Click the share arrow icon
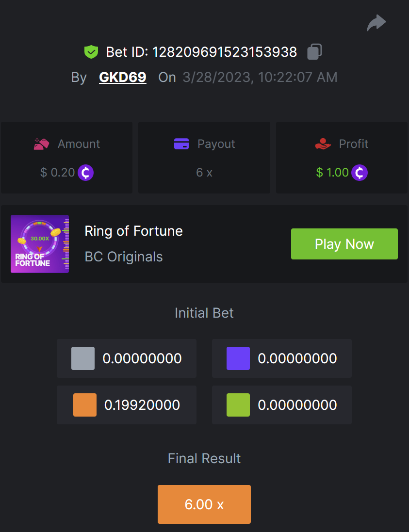This screenshot has width=409, height=532. (x=376, y=23)
